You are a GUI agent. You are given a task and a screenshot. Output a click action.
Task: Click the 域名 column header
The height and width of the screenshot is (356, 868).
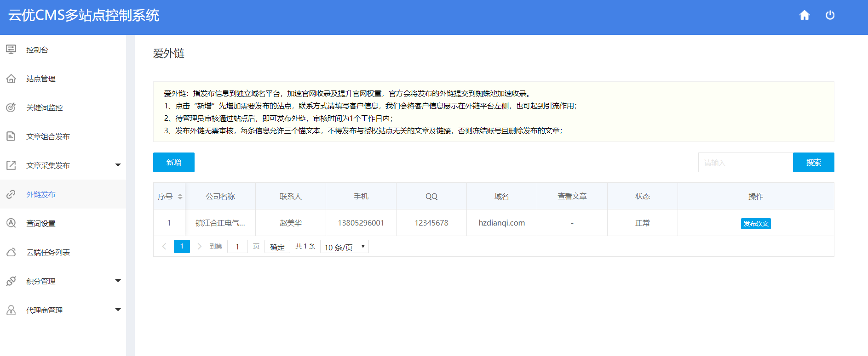pos(502,196)
